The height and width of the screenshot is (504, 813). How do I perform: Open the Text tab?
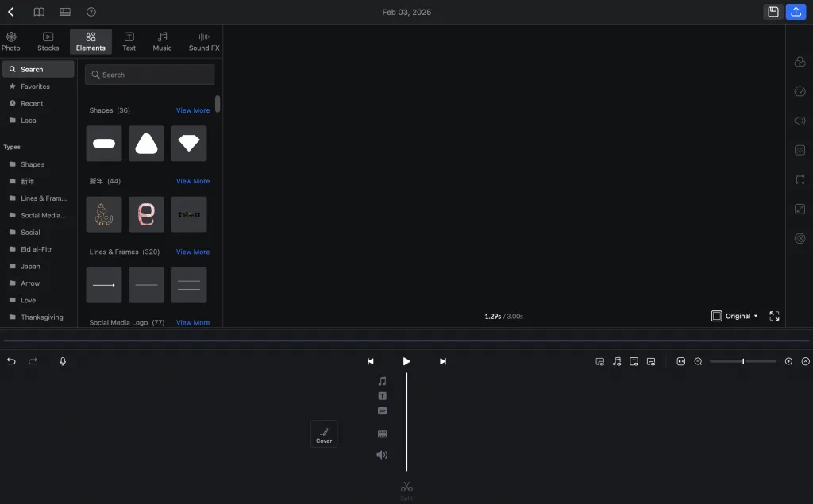pyautogui.click(x=129, y=41)
